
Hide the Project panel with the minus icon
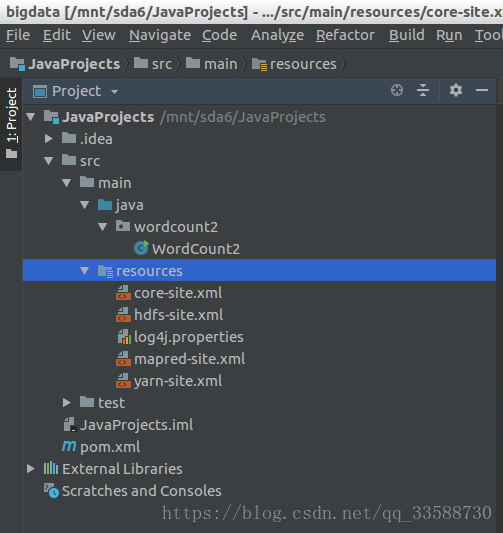[x=482, y=90]
